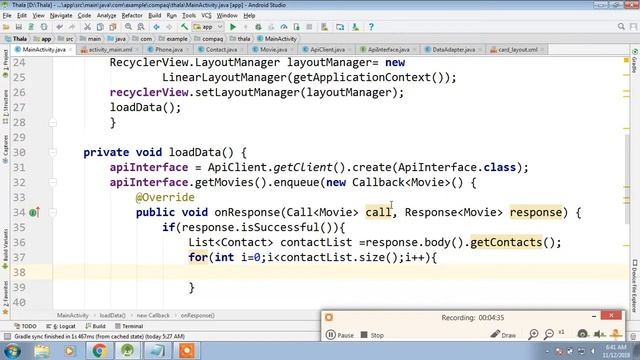Click the Undo arrow in toolbar
The image size is (640, 360).
click(x=60, y=27)
